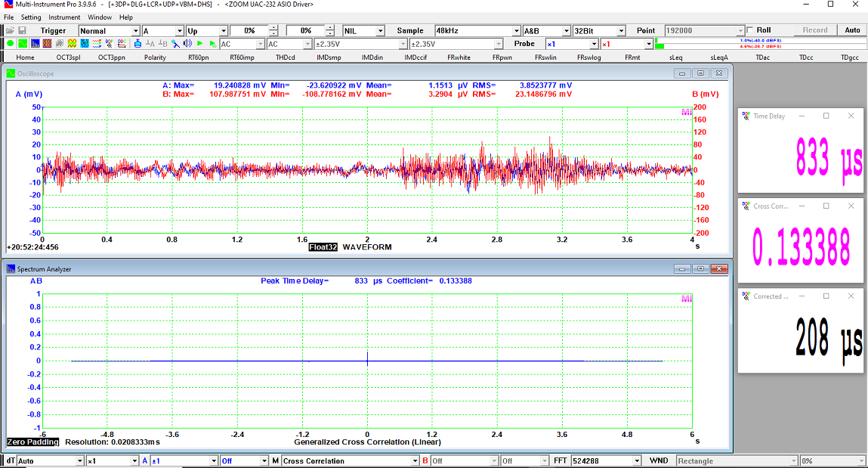The image size is (868, 468).
Task: Click the Open file folder icon
Action: click(x=11, y=31)
